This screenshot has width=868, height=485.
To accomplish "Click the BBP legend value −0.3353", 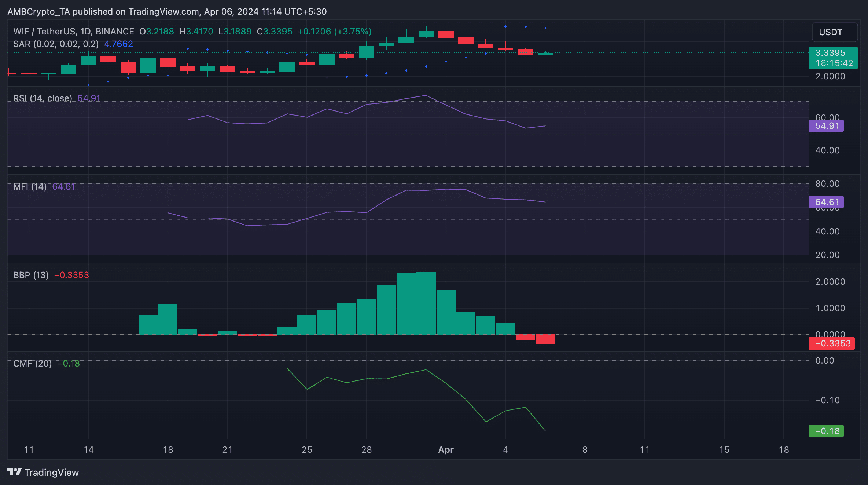I will tap(71, 275).
